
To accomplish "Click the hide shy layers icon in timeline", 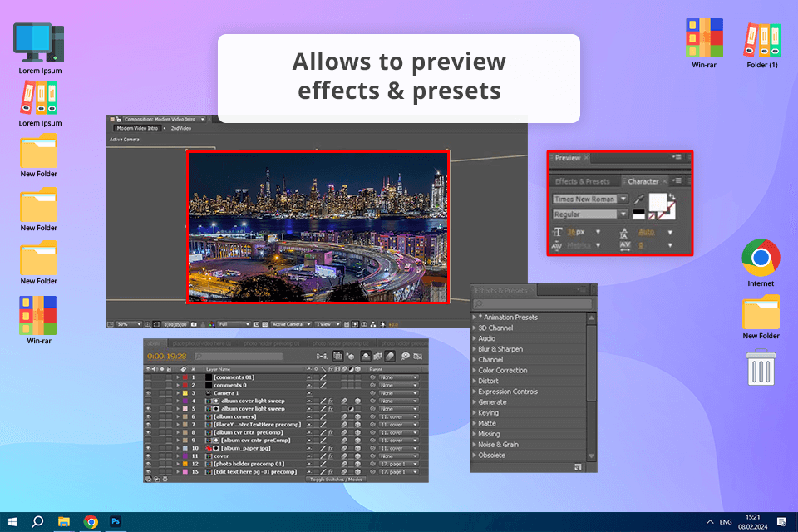I will coord(366,356).
